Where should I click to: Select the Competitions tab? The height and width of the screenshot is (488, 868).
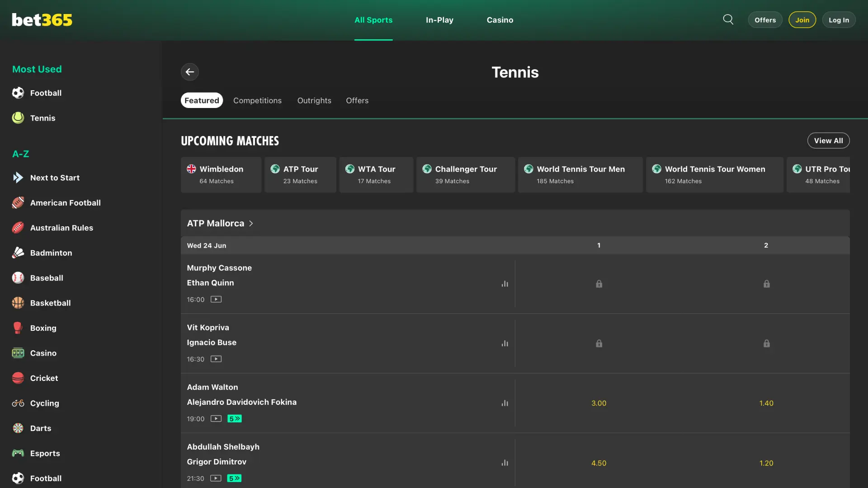pyautogui.click(x=257, y=100)
